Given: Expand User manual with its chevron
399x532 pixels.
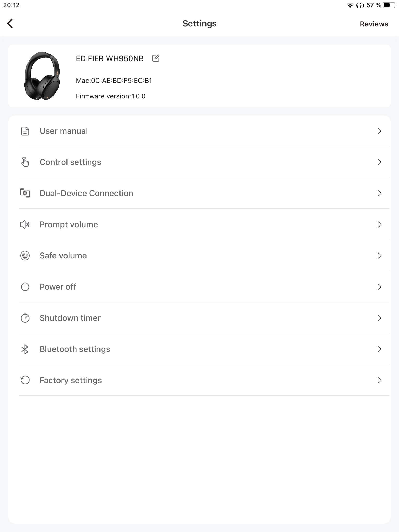Looking at the screenshot, I should pos(379,131).
